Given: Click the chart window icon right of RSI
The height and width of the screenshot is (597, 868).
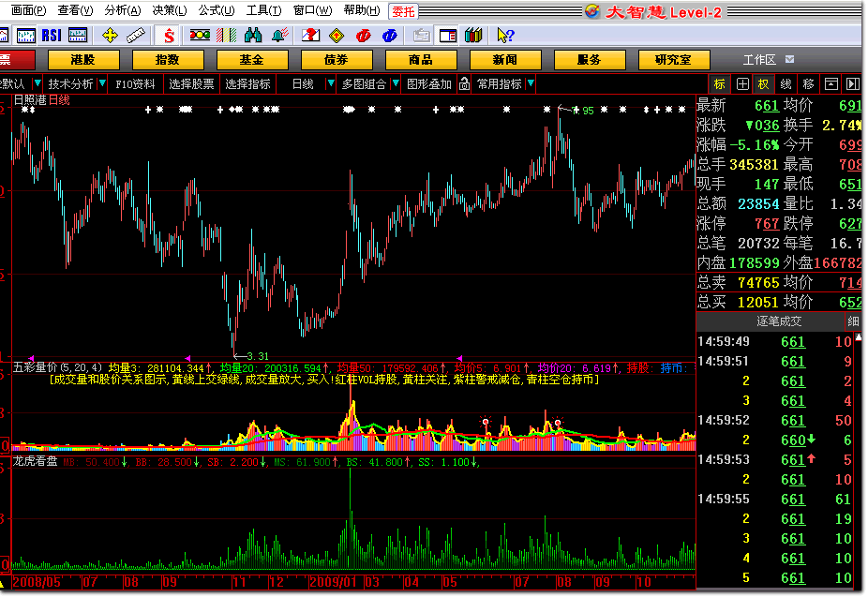Looking at the screenshot, I should (x=78, y=36).
